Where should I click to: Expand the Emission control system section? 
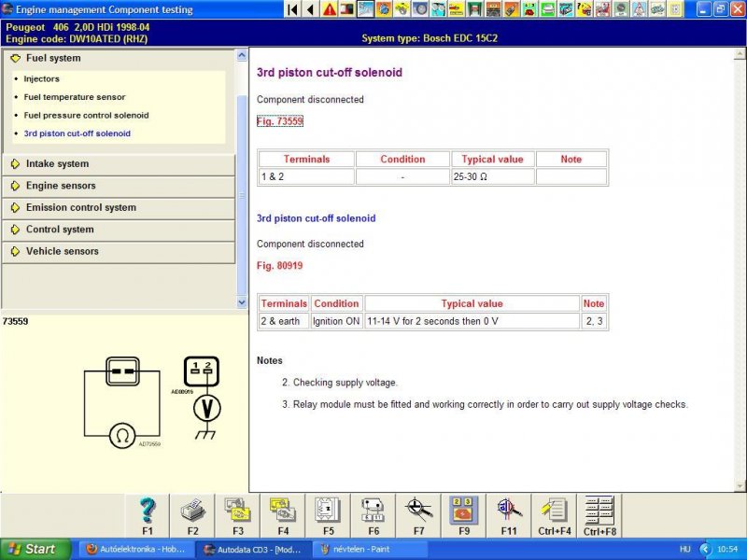pyautogui.click(x=119, y=207)
